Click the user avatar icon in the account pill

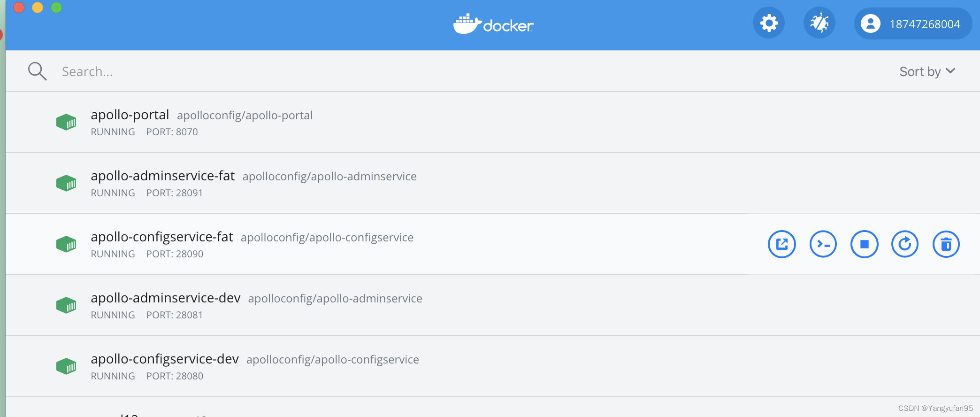coord(871,23)
